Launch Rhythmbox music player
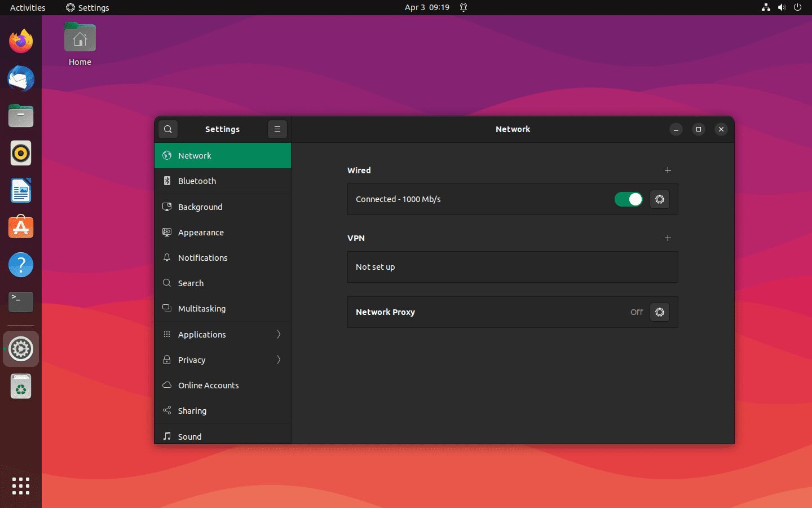Screen dimensions: 812x508 coord(21,153)
